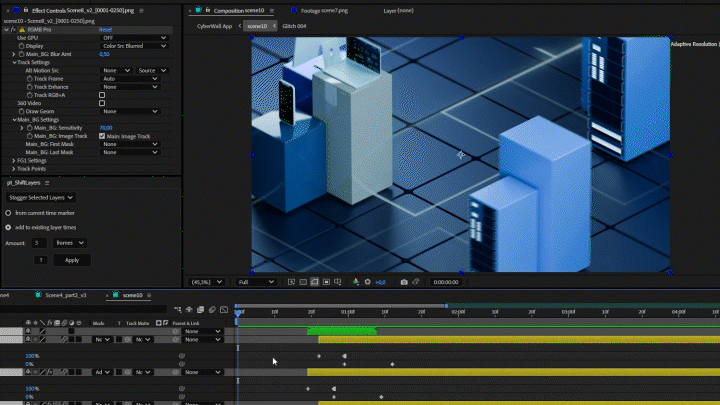
Task: Open the color channel display button
Action: 355,282
